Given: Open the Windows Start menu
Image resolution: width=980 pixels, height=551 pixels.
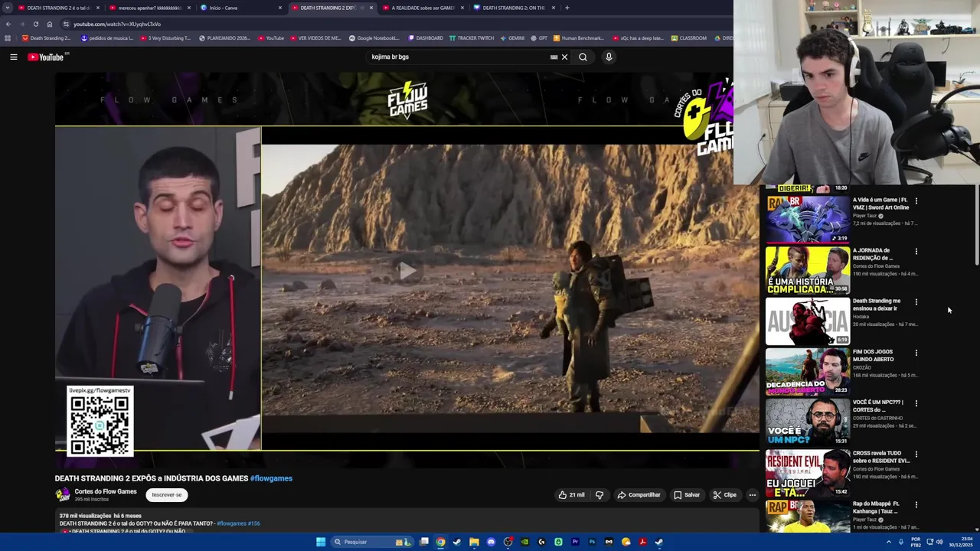Looking at the screenshot, I should tap(321, 542).
